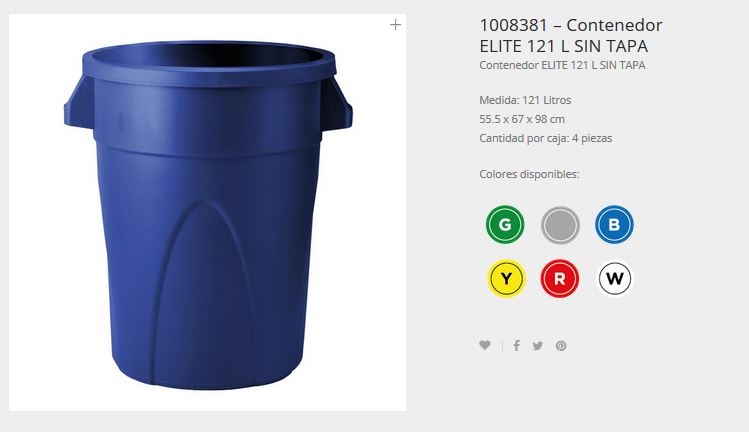The height and width of the screenshot is (432, 749).
Task: Click Cantidad por caja: 4 piezas text
Action: point(546,138)
